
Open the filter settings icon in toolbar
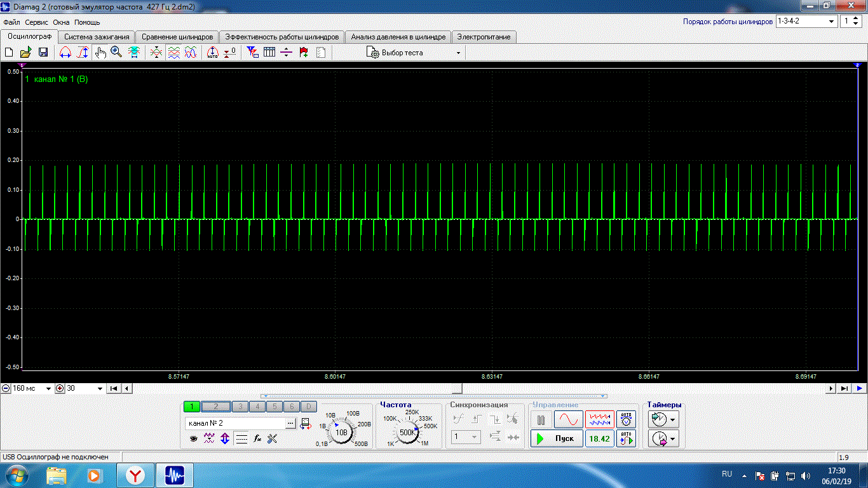tap(252, 53)
